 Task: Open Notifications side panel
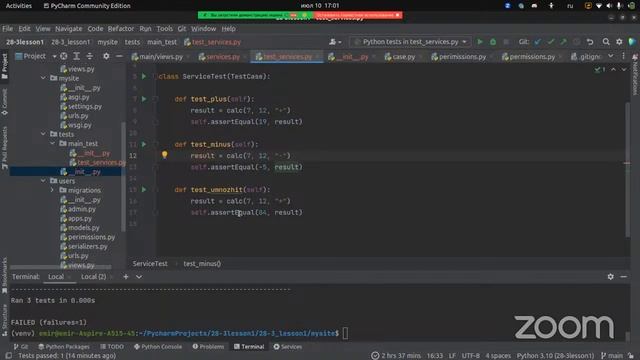tap(635, 75)
